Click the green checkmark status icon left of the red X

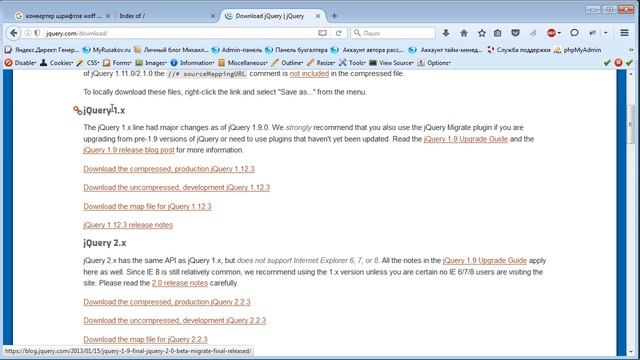click(607, 62)
